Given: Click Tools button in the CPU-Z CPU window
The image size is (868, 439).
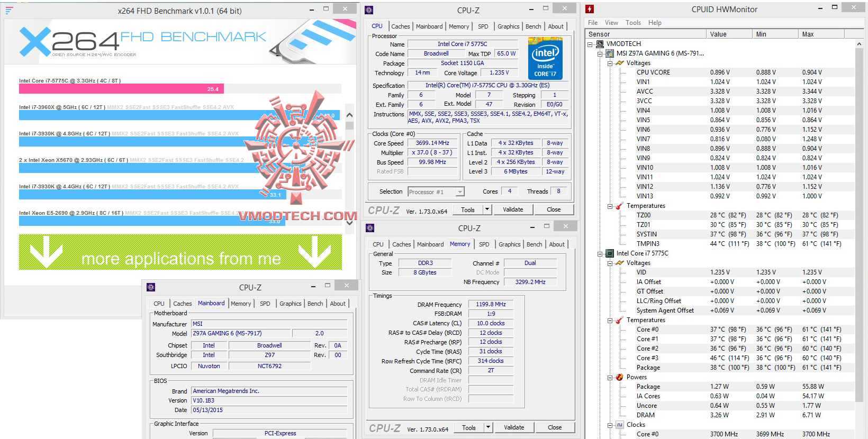Looking at the screenshot, I should click(468, 209).
